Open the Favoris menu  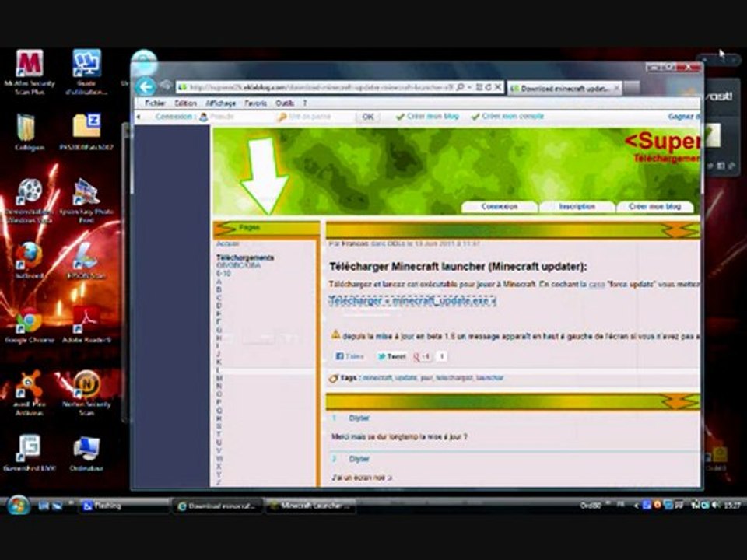pos(255,103)
